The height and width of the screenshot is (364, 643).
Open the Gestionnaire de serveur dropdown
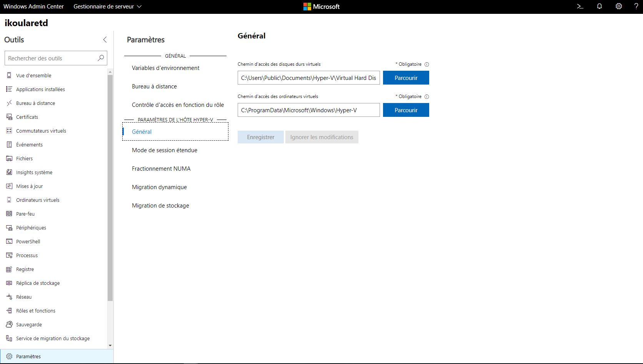pyautogui.click(x=108, y=7)
